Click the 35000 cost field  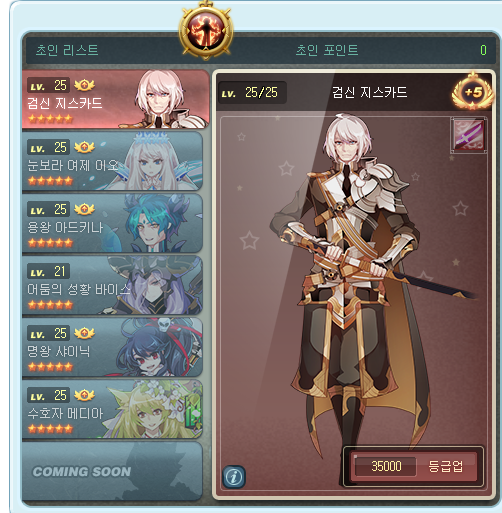[386, 466]
